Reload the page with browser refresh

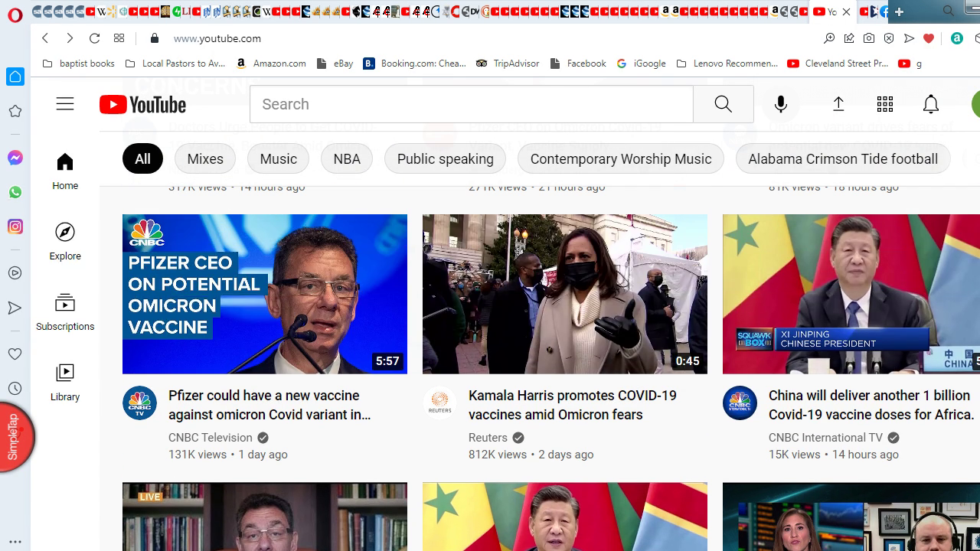(x=94, y=38)
